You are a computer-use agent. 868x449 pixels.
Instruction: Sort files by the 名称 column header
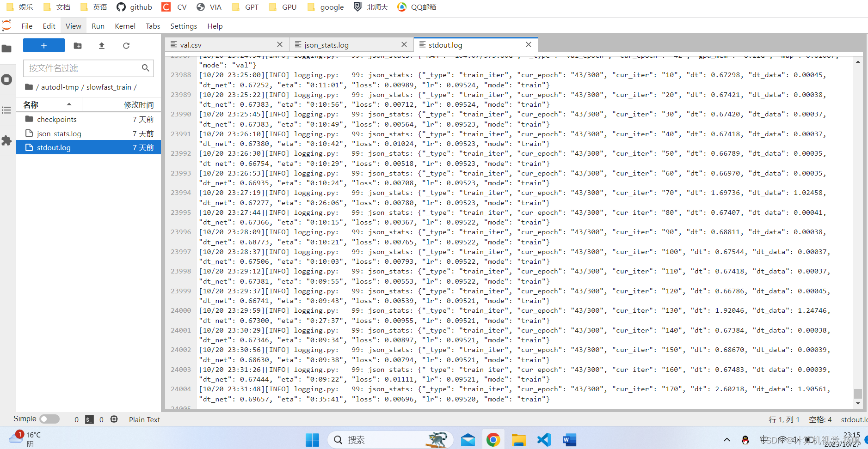click(x=49, y=105)
